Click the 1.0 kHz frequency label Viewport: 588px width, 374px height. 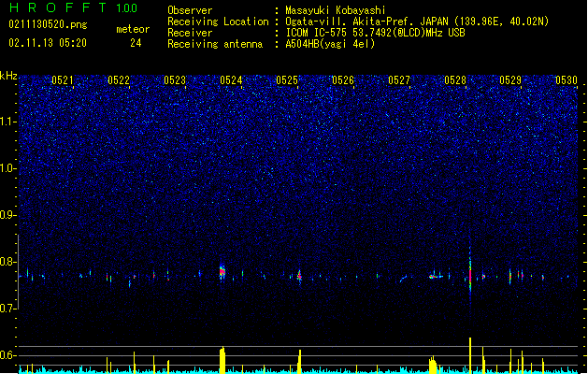7,168
